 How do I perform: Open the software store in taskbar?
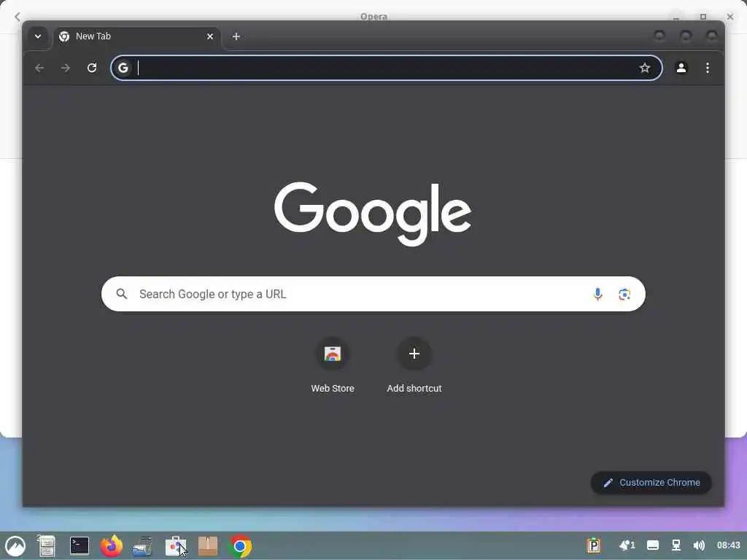(x=175, y=545)
